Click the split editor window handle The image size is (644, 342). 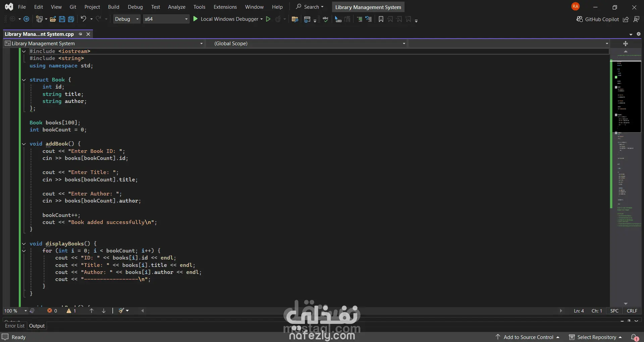click(626, 44)
